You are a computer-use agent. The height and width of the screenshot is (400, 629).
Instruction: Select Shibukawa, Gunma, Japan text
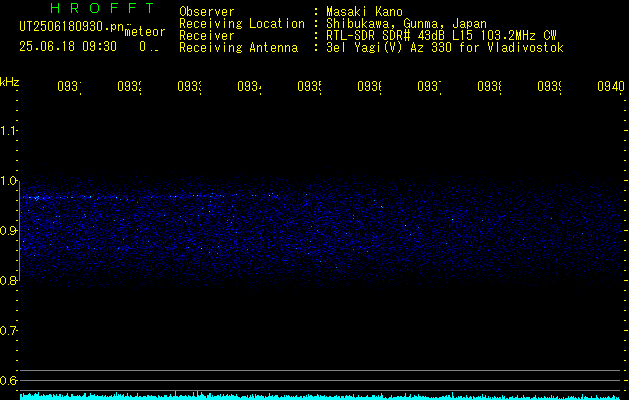point(406,24)
